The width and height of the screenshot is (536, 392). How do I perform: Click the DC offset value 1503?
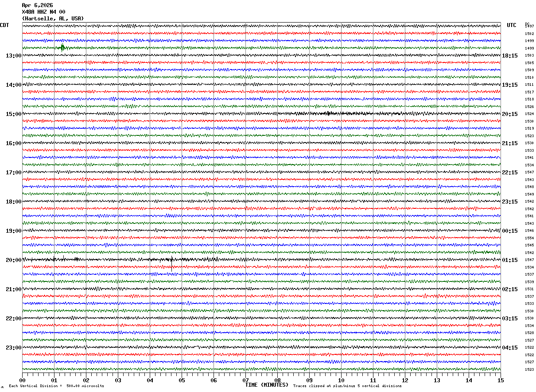coord(529,55)
